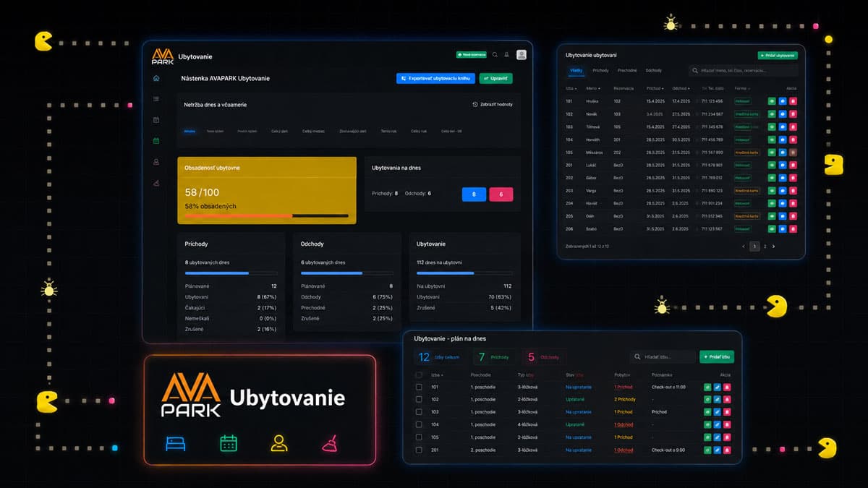Click 'Pridať ubytovanie' button in guest list
Image resolution: width=868 pixels, height=488 pixels.
[778, 55]
